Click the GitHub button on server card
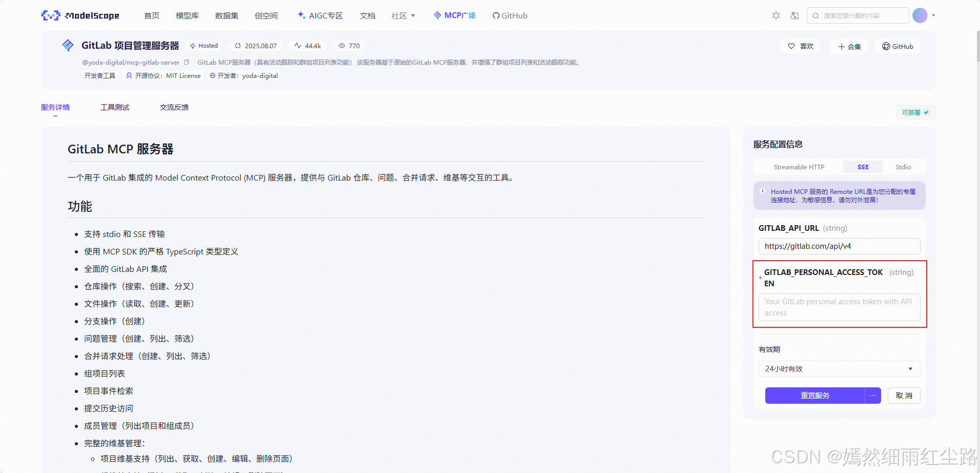This screenshot has width=980, height=473. pos(897,46)
